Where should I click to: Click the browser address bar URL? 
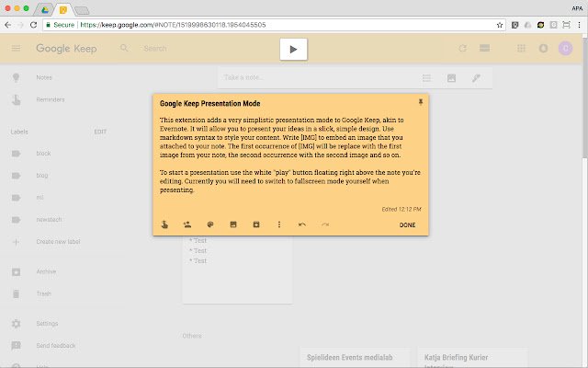point(173,25)
